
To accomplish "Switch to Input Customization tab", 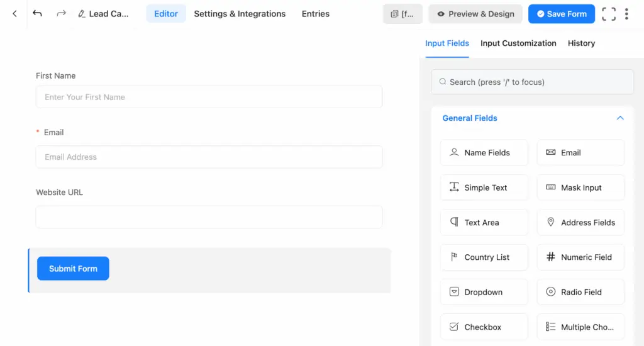I will 518,43.
